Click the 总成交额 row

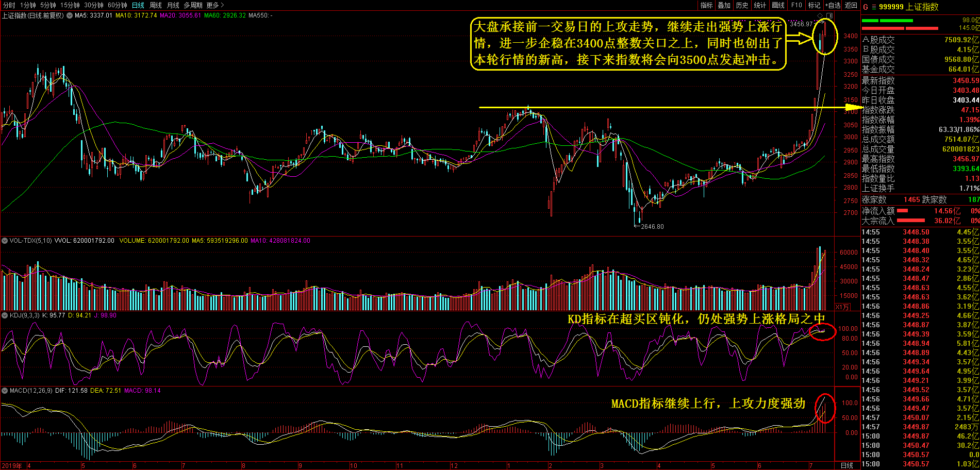coord(920,140)
